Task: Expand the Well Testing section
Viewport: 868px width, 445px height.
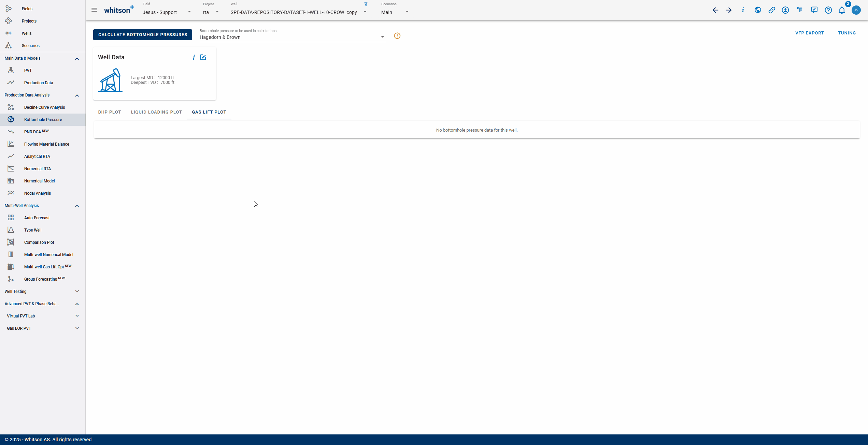Action: pos(77,292)
